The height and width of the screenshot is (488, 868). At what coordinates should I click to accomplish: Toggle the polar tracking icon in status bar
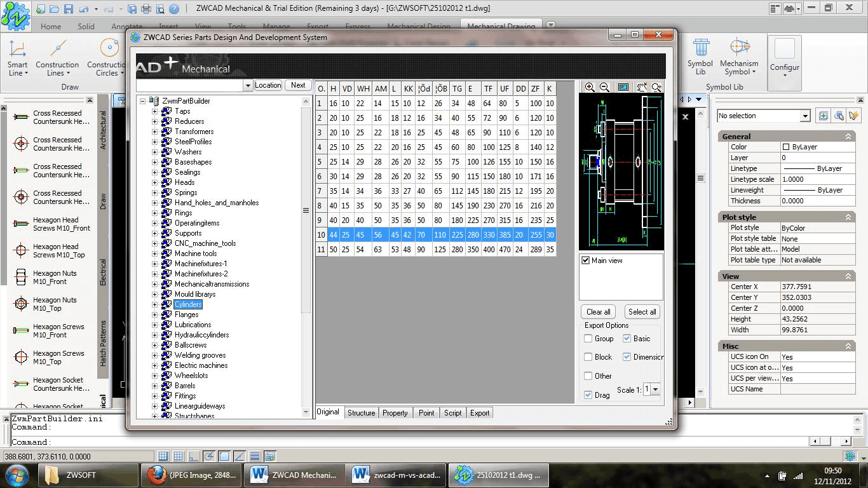point(209,456)
